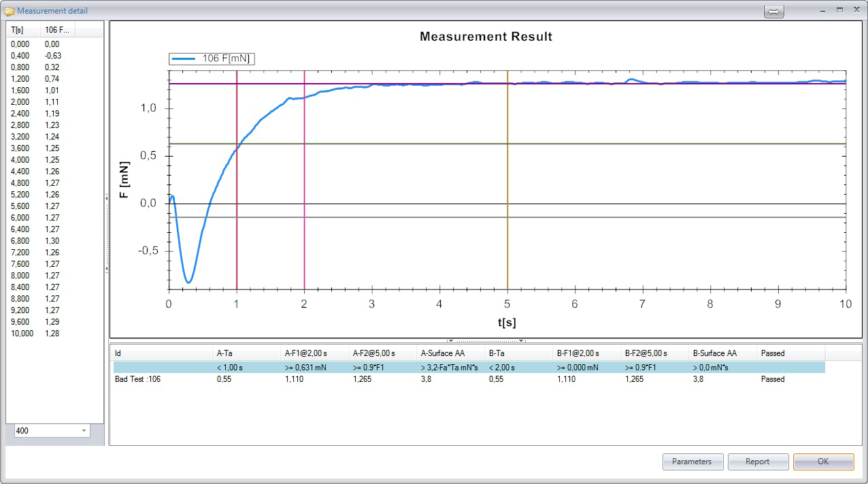Screen dimensions: 868x484
Task: Click the 106 F... column header in data list
Action: [57, 30]
